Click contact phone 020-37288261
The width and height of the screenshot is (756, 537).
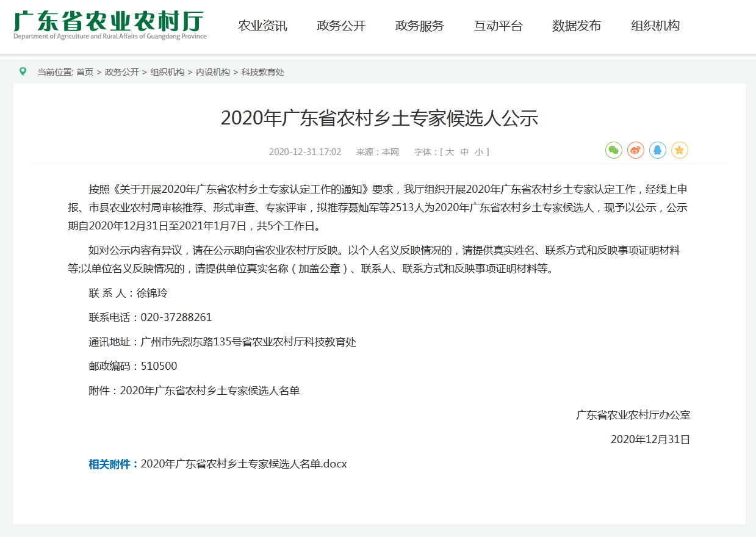tap(176, 317)
